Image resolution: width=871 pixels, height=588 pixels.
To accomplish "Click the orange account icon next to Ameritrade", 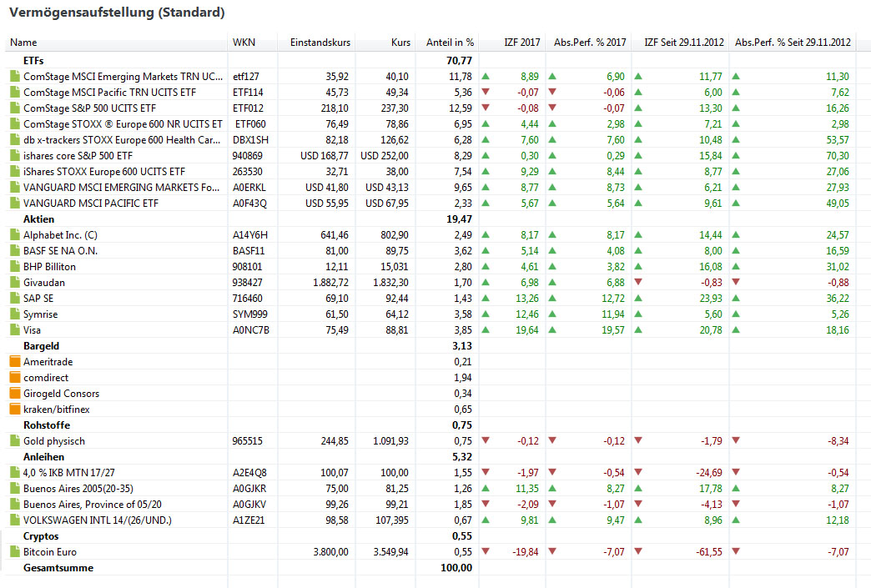I will 15,361.
